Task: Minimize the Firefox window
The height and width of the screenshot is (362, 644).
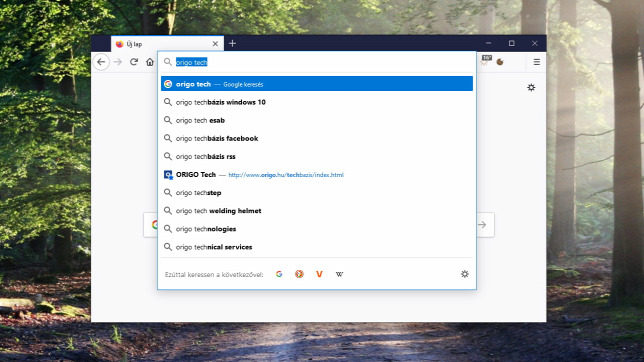Action: coord(488,43)
